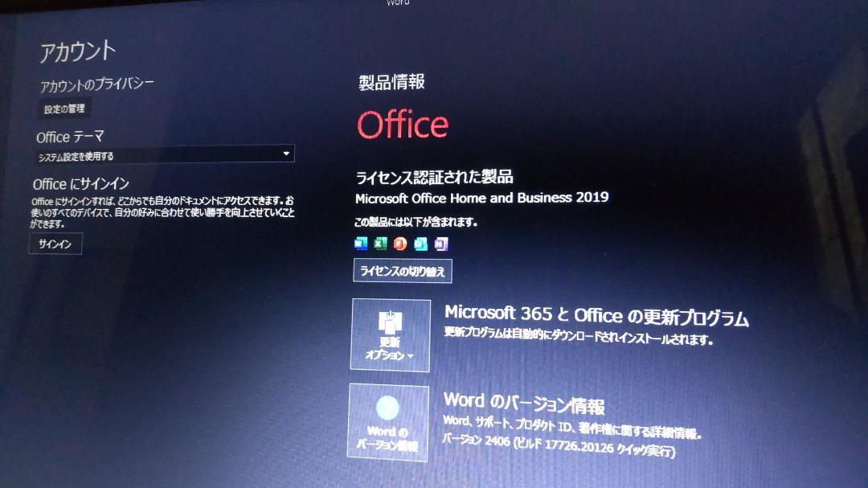Click the Excel icon under included products
Viewport: 868px width, 488px height.
[380, 243]
